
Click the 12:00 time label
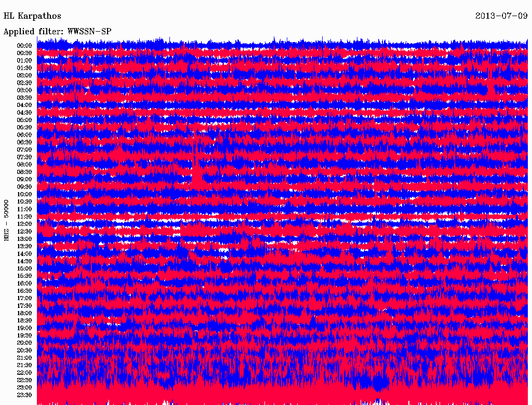tap(24, 224)
